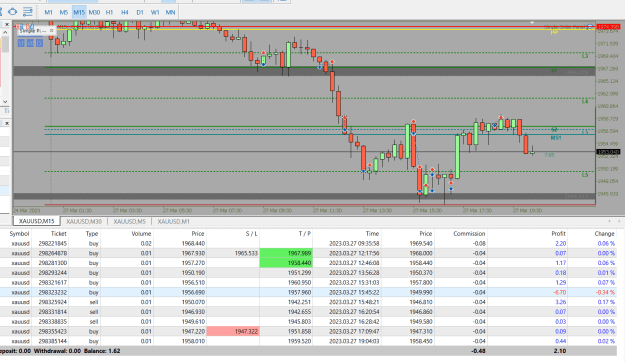
Task: Click chart tabs left scroll arrow
Action: click(x=609, y=221)
